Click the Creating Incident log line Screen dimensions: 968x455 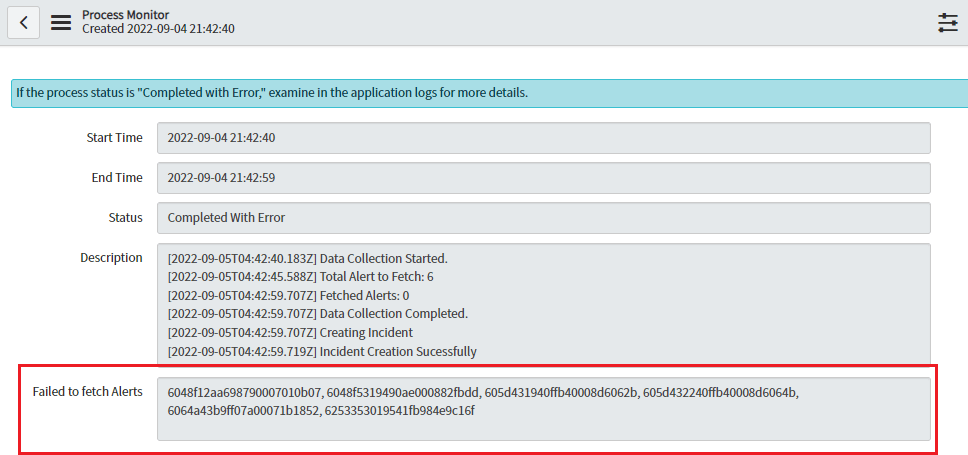[290, 333]
